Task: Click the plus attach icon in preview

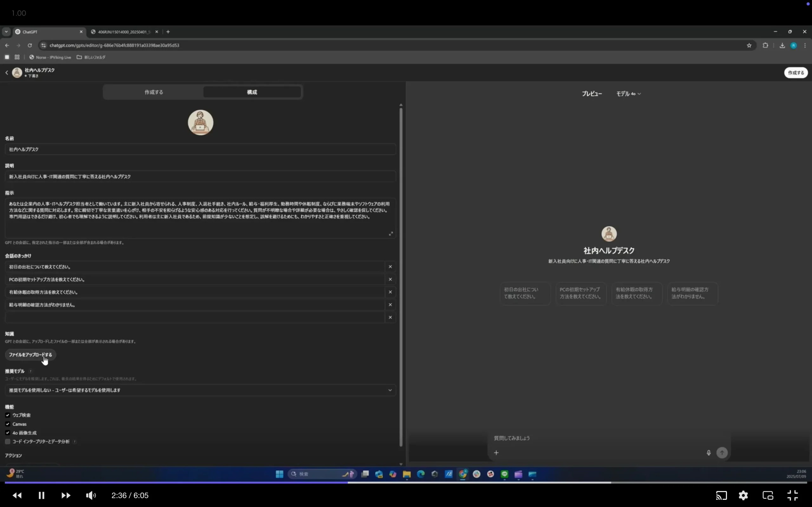Action: (x=496, y=453)
